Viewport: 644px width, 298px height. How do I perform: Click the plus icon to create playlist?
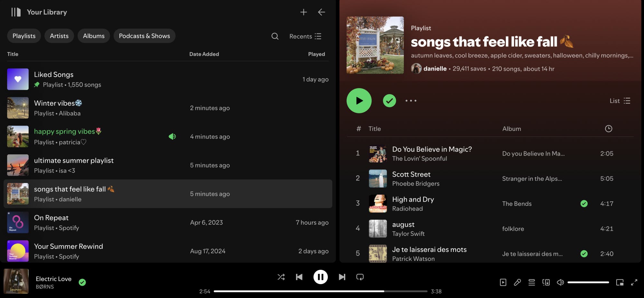coord(303,12)
